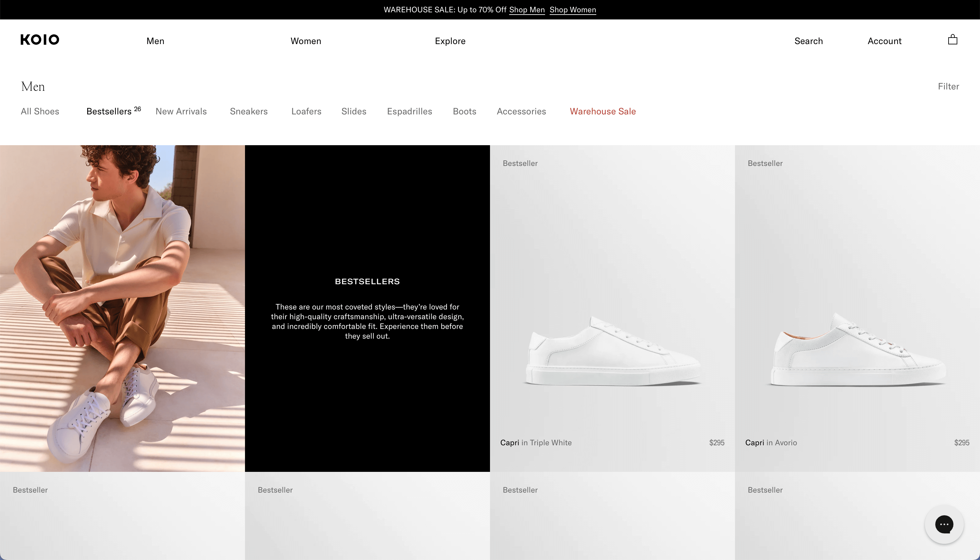Open the shopping bag
Viewport: 980px width, 560px height.
click(x=953, y=40)
